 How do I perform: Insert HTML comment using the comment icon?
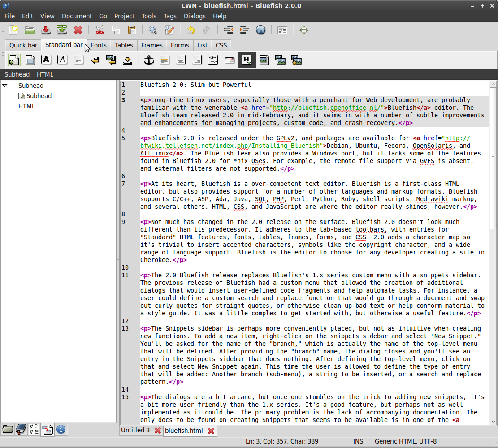click(213, 60)
